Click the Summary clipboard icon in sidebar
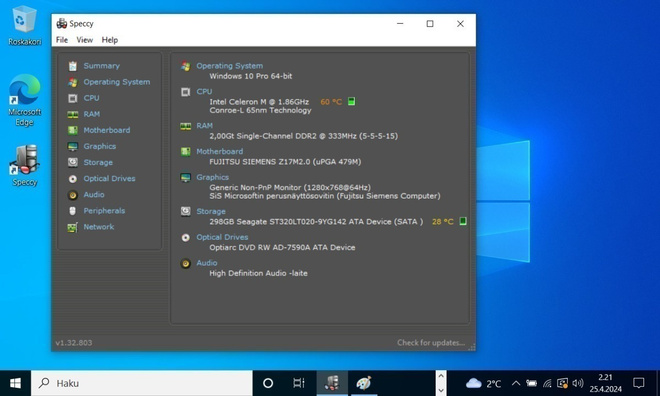Viewport: 660px width, 396px height. point(73,66)
